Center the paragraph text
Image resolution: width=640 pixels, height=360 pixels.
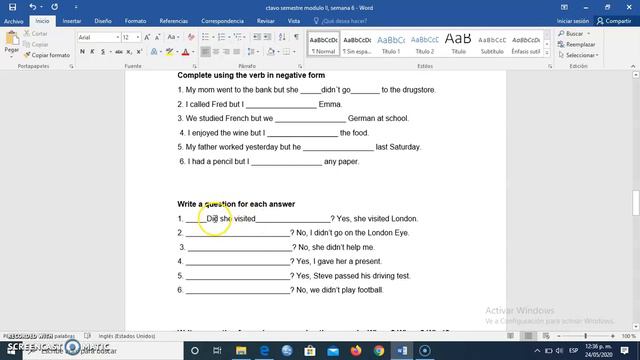(x=216, y=51)
